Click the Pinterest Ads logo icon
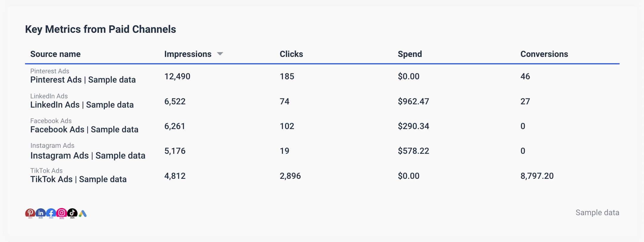The image size is (644, 242). coord(30,213)
